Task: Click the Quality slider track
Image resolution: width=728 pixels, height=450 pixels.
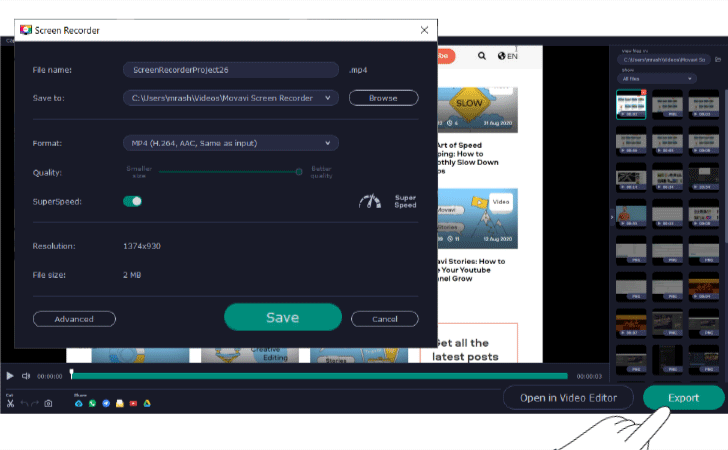Action: tap(228, 172)
